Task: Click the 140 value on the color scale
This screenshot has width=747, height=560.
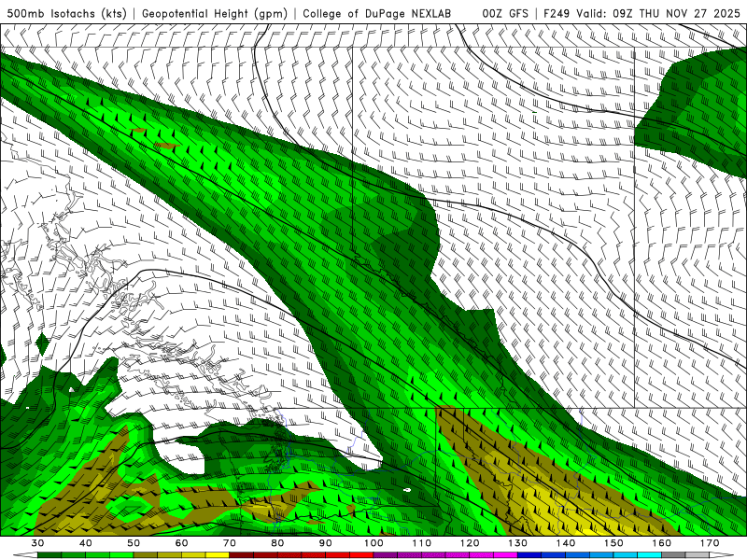Action: pyautogui.click(x=566, y=543)
